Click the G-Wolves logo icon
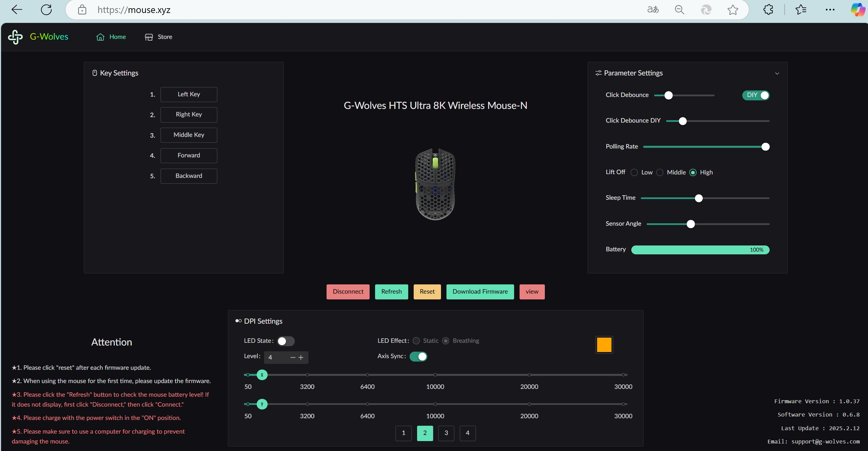 [15, 37]
